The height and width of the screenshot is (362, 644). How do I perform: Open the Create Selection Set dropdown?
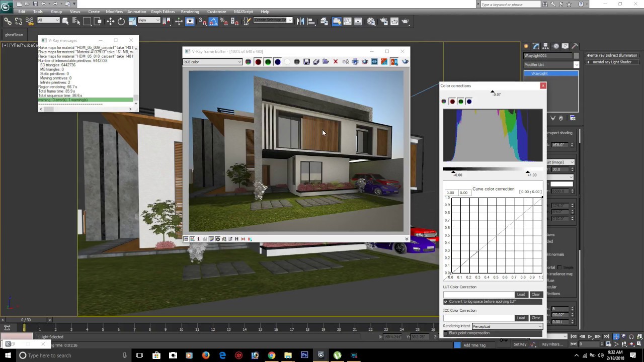click(273, 20)
